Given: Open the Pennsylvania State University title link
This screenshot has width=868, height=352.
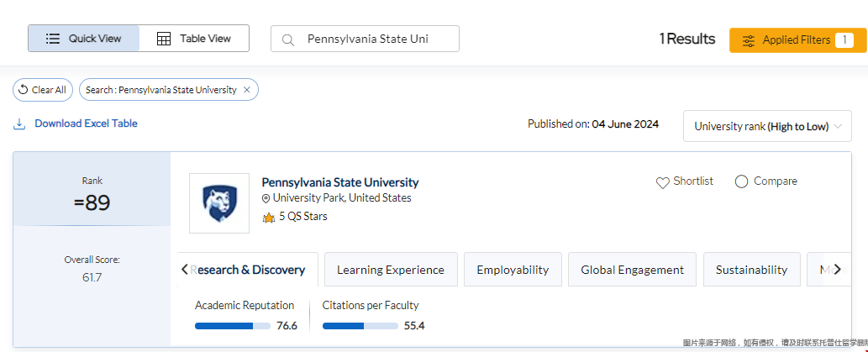Looking at the screenshot, I should pyautogui.click(x=340, y=182).
